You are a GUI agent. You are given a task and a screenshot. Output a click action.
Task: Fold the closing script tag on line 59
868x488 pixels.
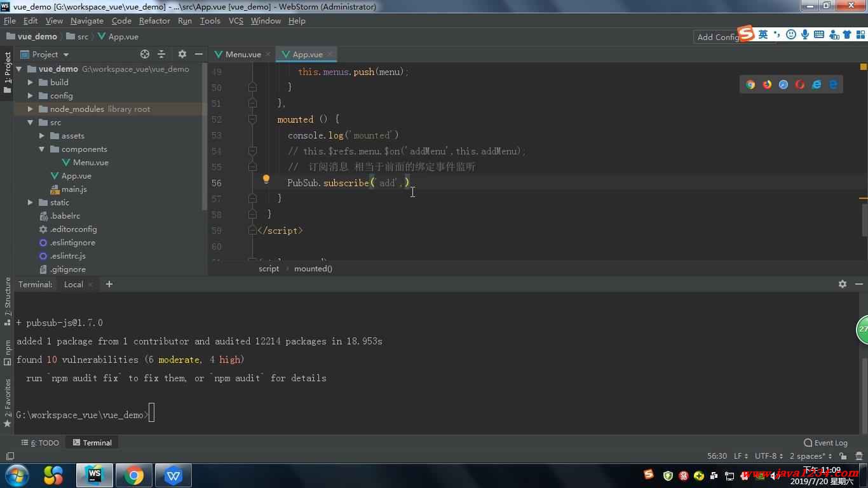pyautogui.click(x=252, y=230)
